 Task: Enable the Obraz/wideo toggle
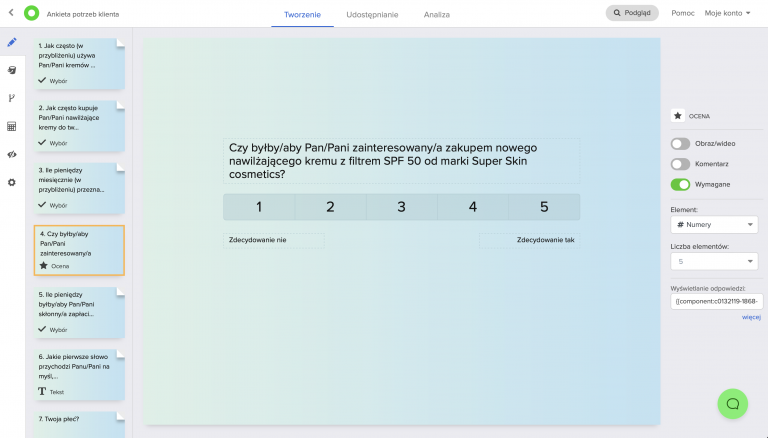(681, 144)
